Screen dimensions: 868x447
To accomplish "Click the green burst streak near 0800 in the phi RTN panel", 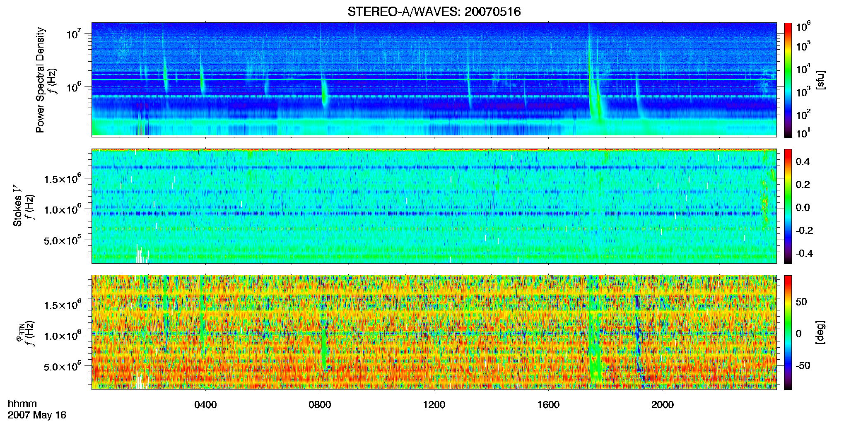I will click(324, 348).
